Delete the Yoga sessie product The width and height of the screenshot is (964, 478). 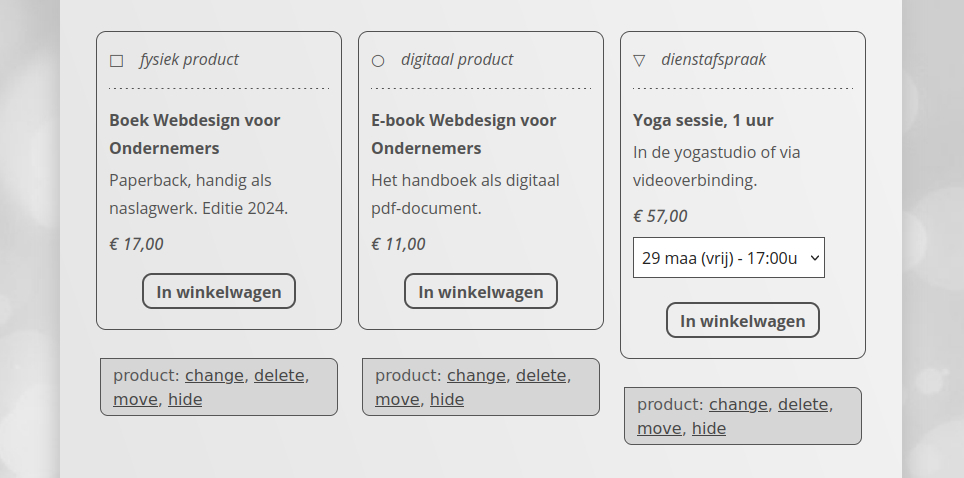[803, 405]
